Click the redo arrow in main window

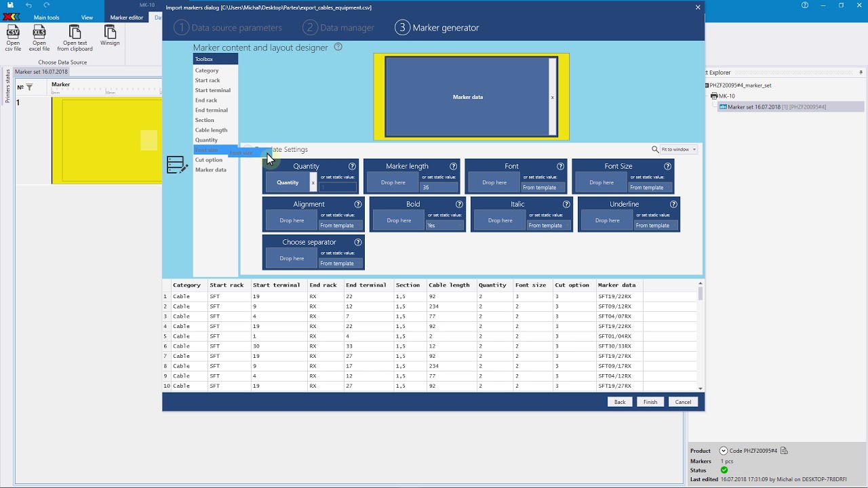(47, 5)
